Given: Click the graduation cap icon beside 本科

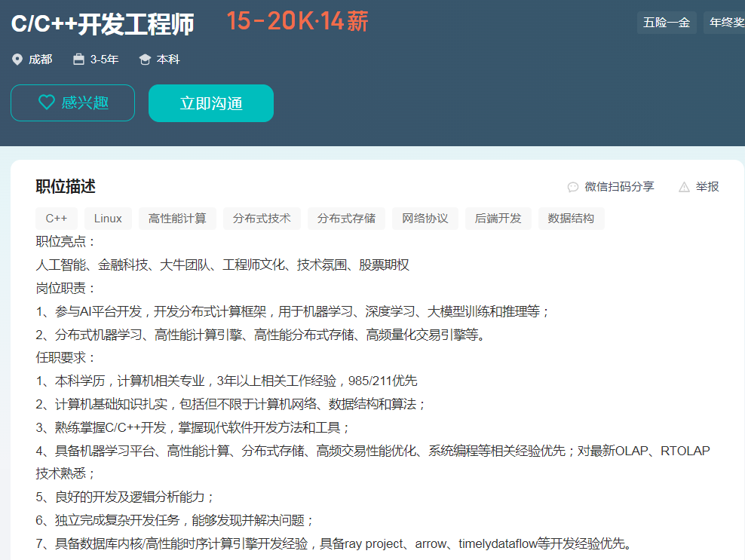Looking at the screenshot, I should click(x=145, y=60).
